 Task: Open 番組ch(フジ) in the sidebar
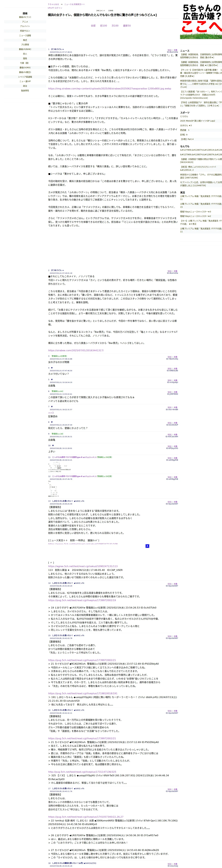pos(25,17)
